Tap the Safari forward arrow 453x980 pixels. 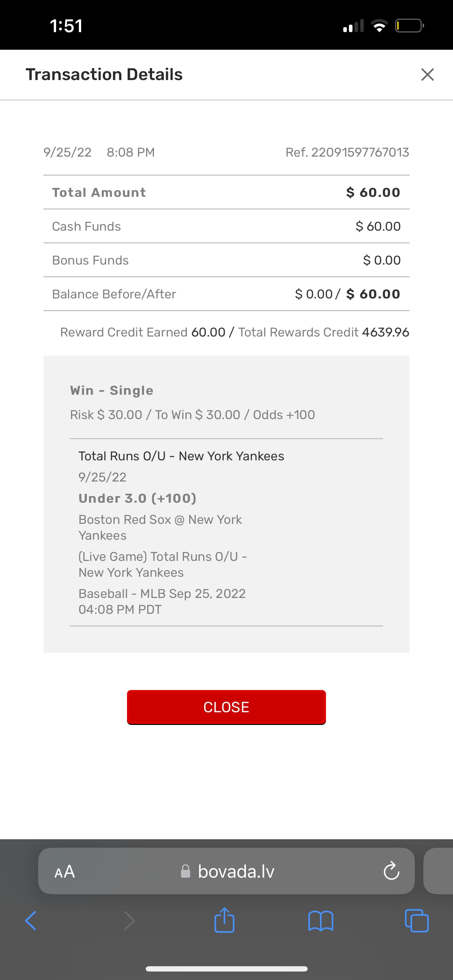[x=129, y=921]
